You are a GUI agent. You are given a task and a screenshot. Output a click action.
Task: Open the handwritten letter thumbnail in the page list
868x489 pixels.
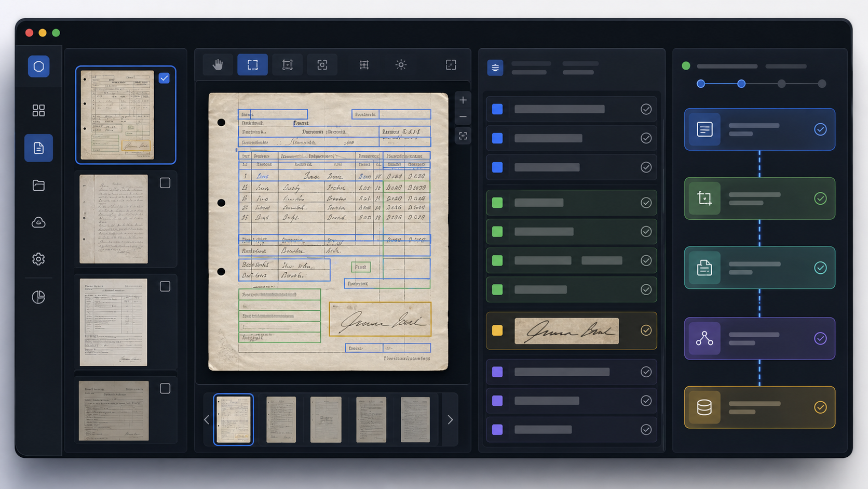(114, 219)
